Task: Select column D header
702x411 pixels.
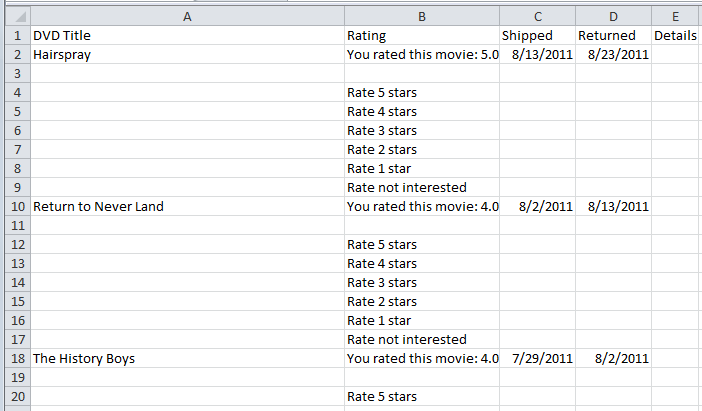Action: (613, 16)
